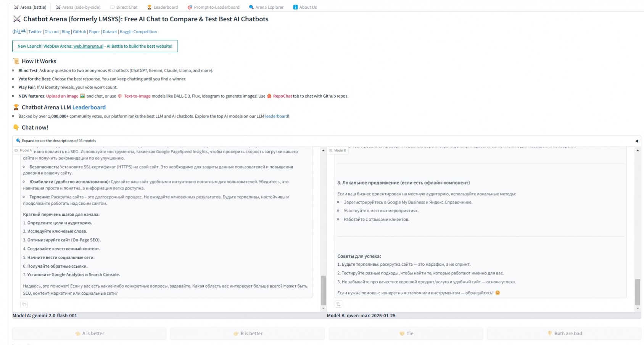This screenshot has width=644, height=345.
Task: Click Model B scrollbar thumb
Action: pyautogui.click(x=638, y=292)
